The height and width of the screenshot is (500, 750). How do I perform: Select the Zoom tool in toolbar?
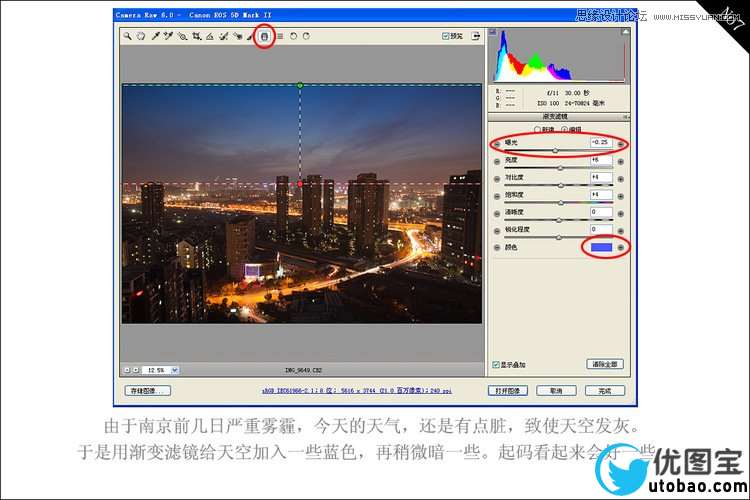coord(128,36)
